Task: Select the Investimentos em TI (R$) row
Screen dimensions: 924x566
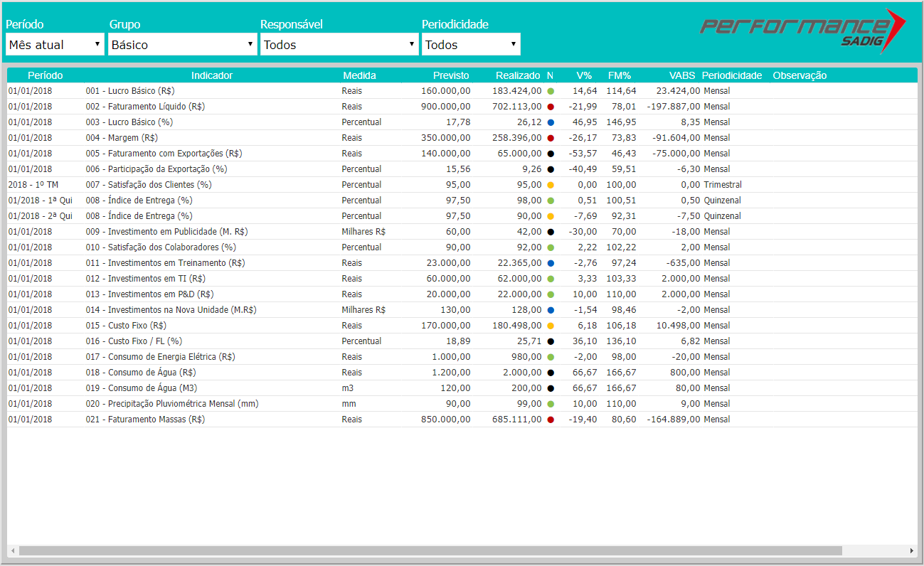Action: pyautogui.click(x=156, y=279)
